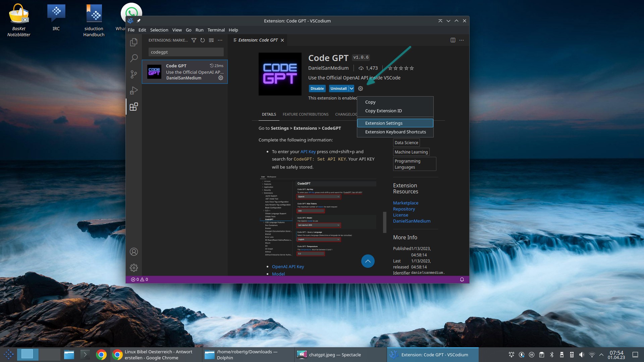644x362 pixels.
Task: Open the Terminal menu
Action: [216, 30]
